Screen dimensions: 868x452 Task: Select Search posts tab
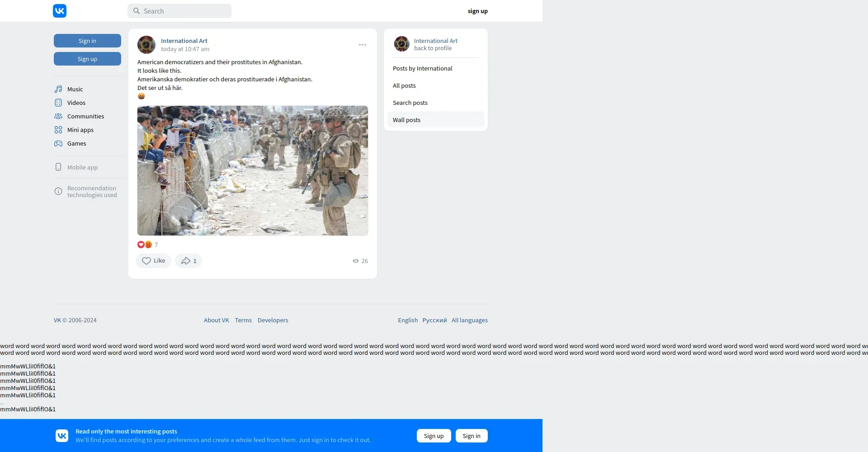pos(436,103)
